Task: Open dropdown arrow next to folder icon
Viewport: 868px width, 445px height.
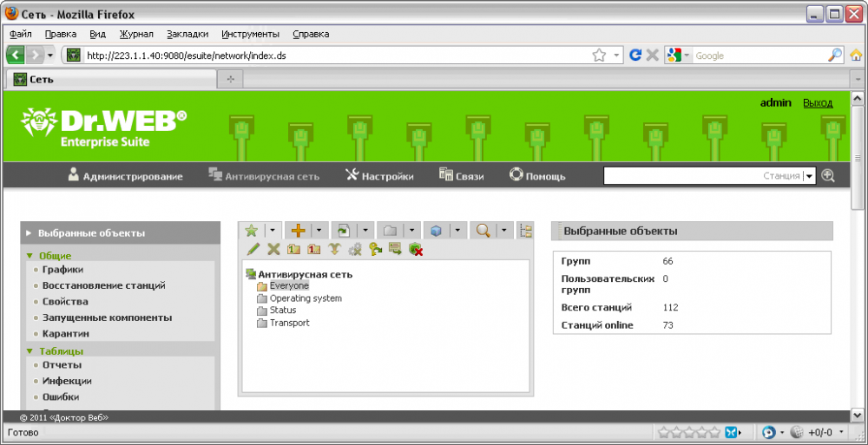Action: [411, 231]
